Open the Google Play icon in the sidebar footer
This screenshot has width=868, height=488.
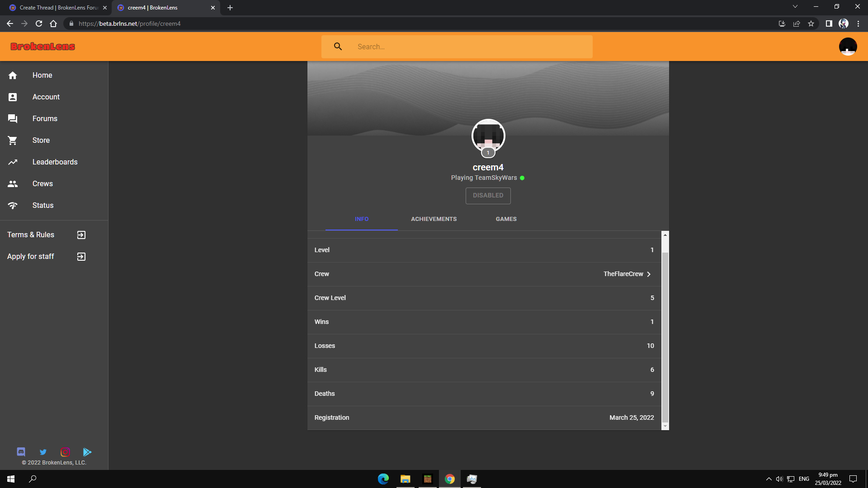pyautogui.click(x=87, y=452)
